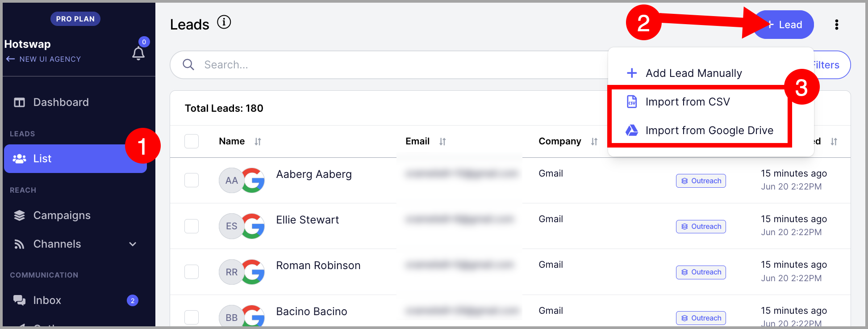The image size is (868, 329).
Task: Click the Campaigns layers icon
Action: point(19,215)
